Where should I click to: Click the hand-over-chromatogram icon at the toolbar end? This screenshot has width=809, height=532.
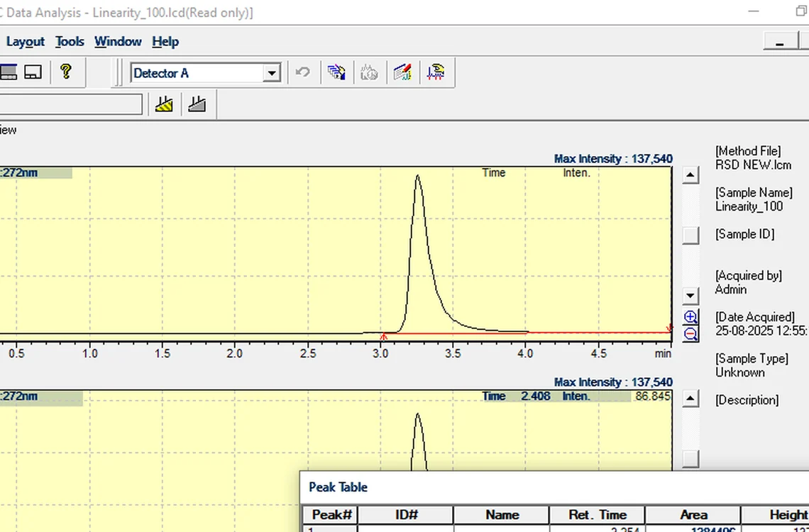point(436,72)
